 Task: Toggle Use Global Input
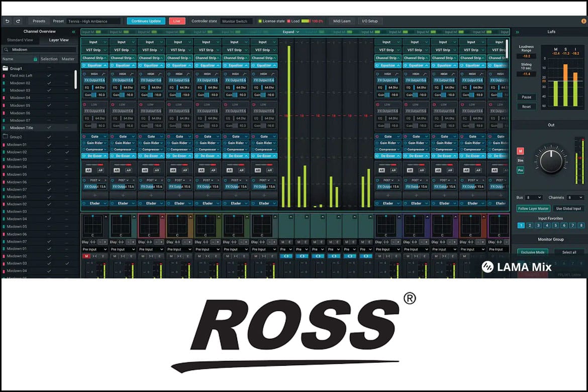click(568, 209)
